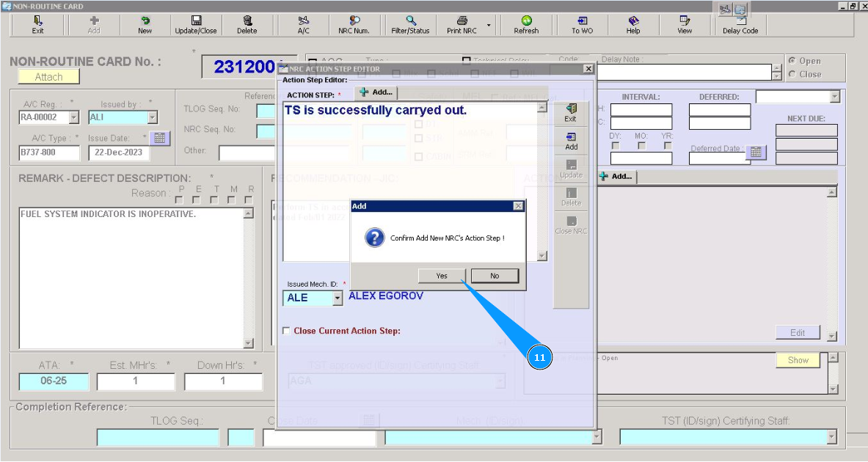Click the A/C Type field B737-800
Viewport: 868px width, 462px height.
49,153
